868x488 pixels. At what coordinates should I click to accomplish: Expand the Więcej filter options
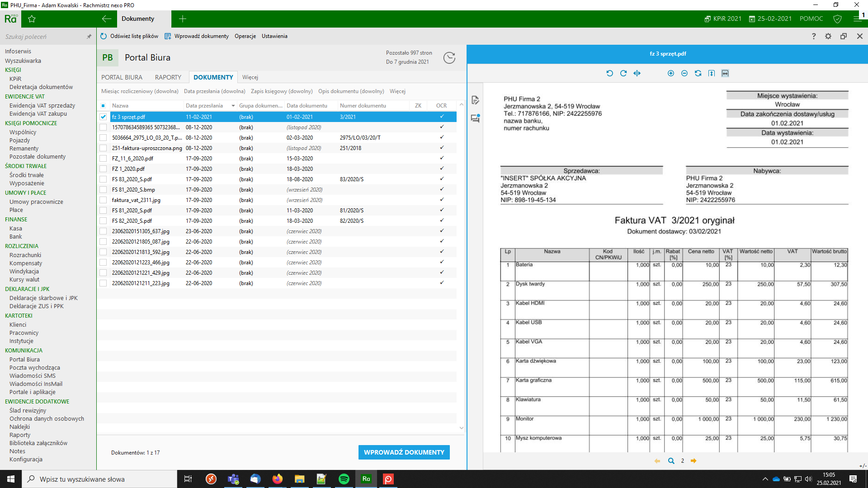point(397,91)
